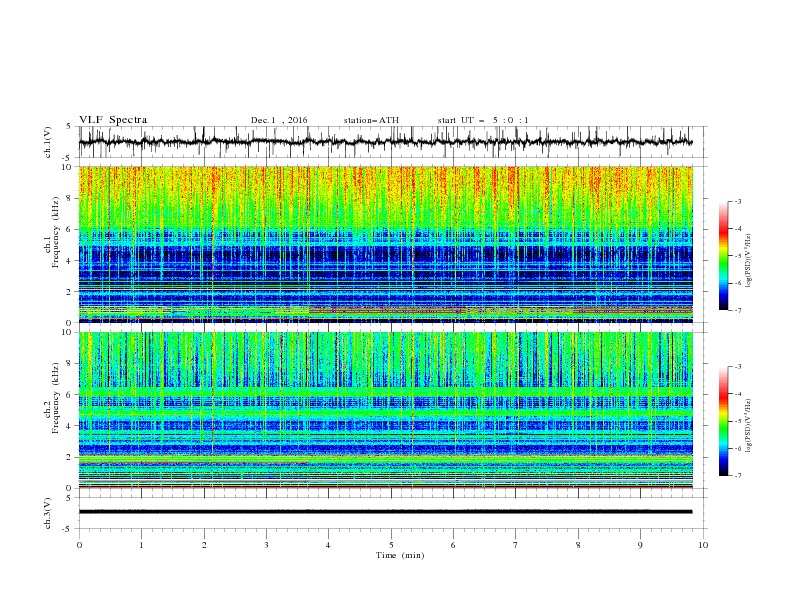
Task: Click time axis tick label "4"
Action: (328, 545)
